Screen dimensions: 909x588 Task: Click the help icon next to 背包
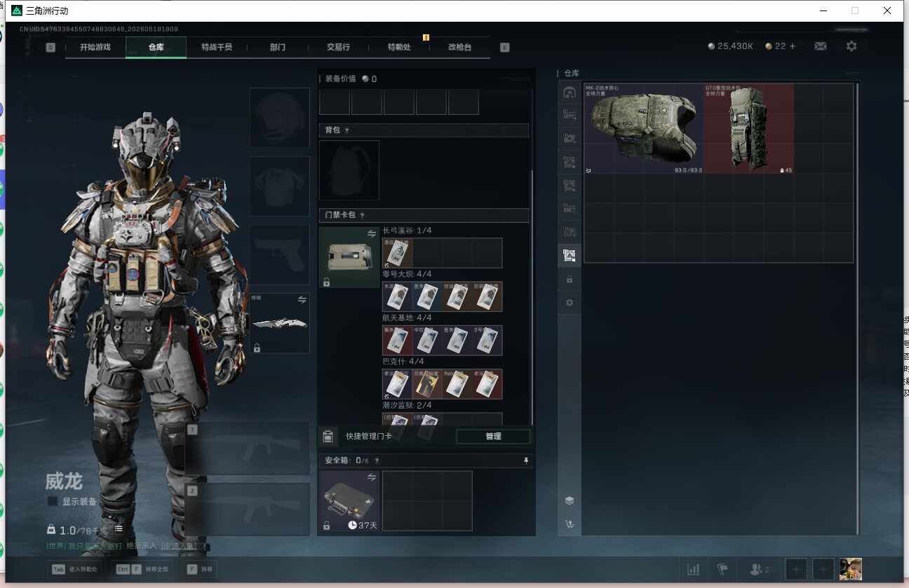coord(346,130)
